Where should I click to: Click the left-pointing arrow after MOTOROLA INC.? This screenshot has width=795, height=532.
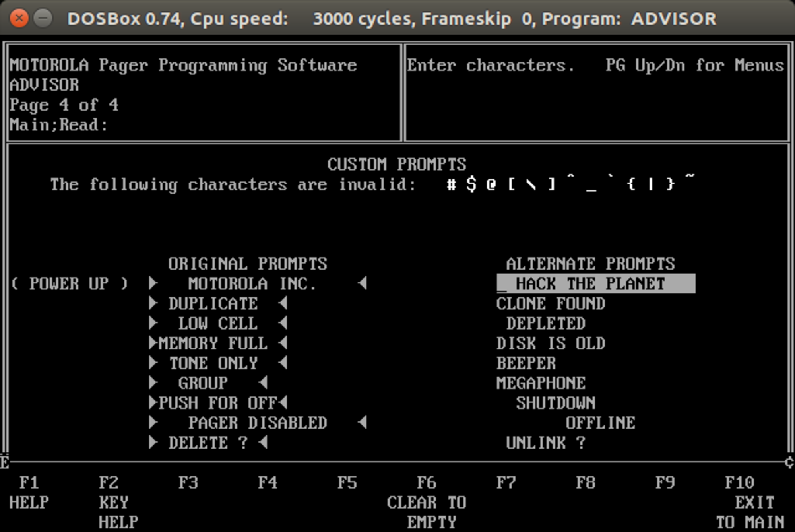362,283
